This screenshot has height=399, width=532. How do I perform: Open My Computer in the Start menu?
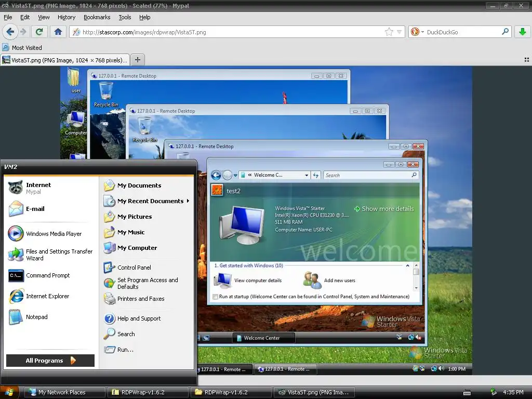tap(147, 248)
